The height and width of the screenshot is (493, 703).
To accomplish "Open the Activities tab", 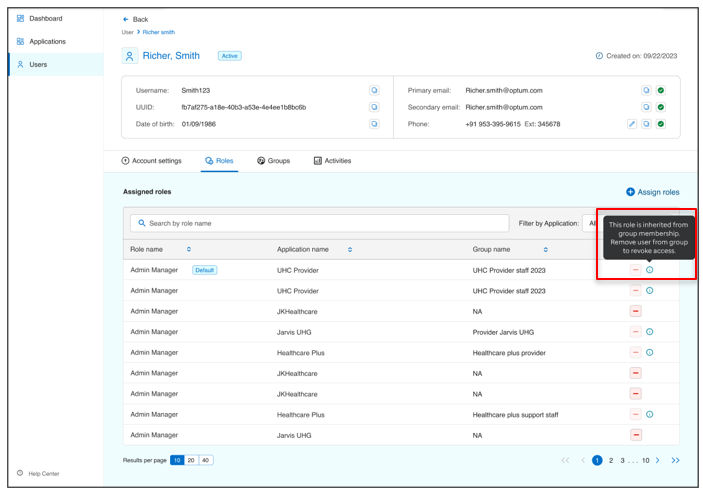I will coord(332,161).
